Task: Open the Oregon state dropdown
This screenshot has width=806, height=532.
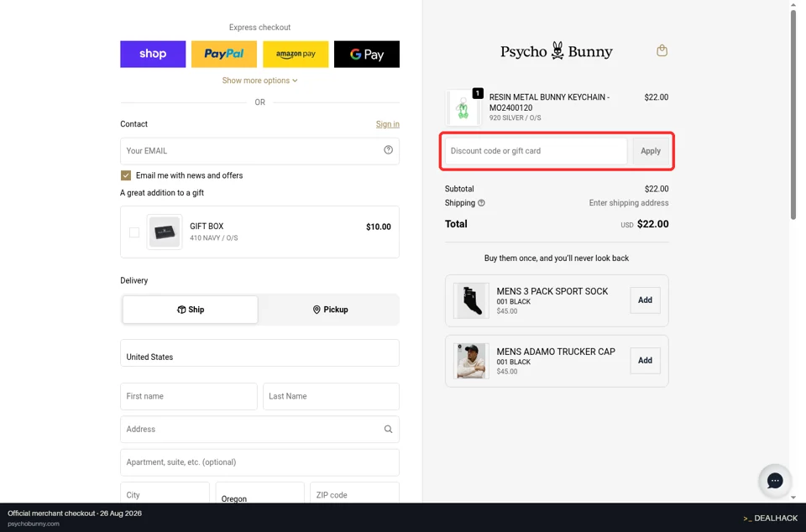Action: 259,493
